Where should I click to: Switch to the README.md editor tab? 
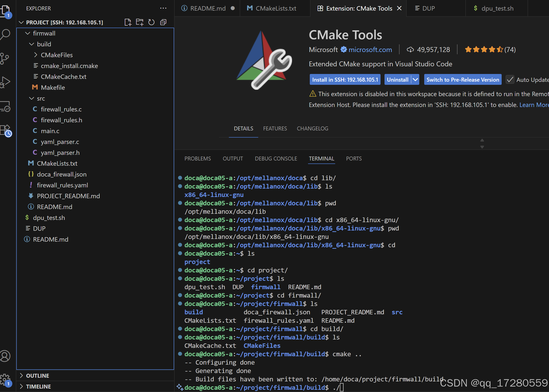tap(207, 8)
